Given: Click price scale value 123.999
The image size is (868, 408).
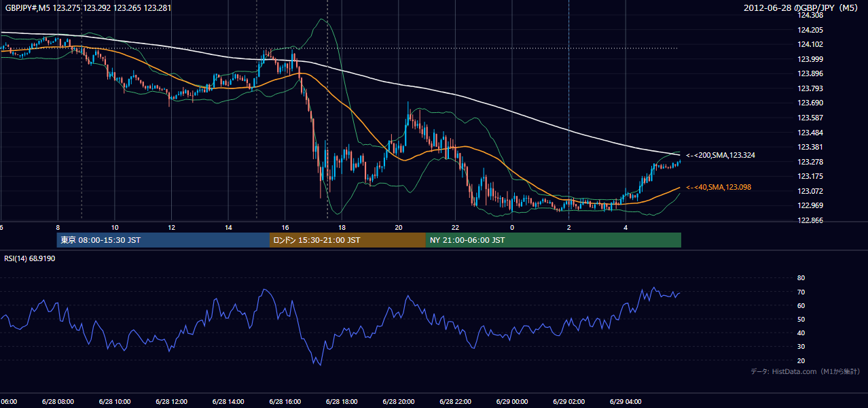Looking at the screenshot, I should coord(811,59).
